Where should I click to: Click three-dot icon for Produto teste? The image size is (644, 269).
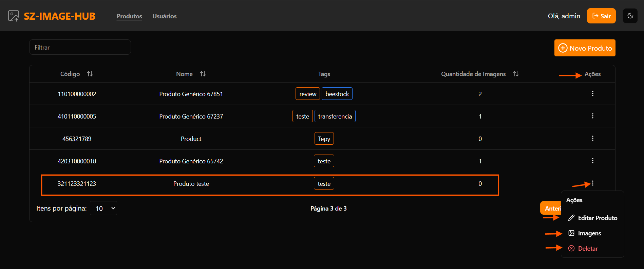coord(592,183)
